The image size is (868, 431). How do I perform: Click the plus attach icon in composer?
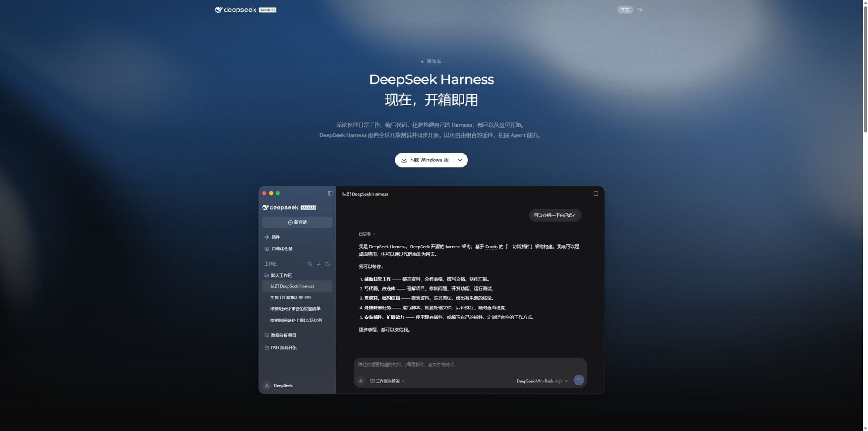[361, 381]
